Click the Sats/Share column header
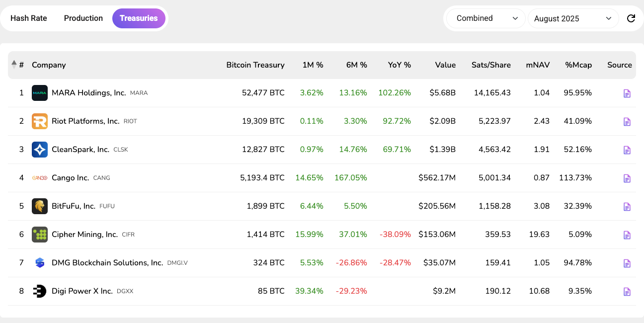 click(x=491, y=65)
